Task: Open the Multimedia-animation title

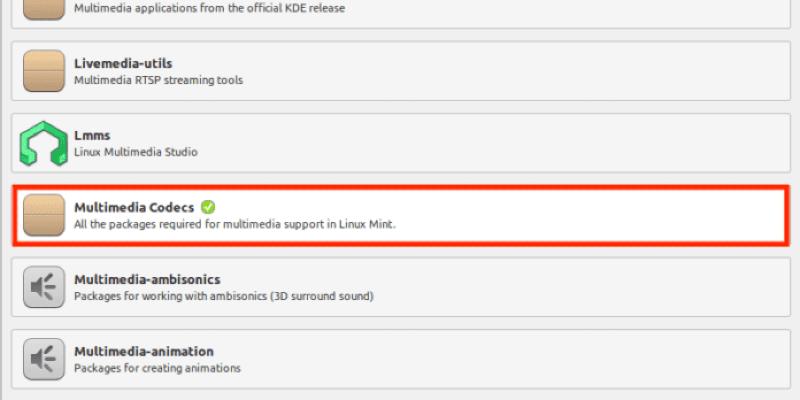Action: click(x=144, y=351)
